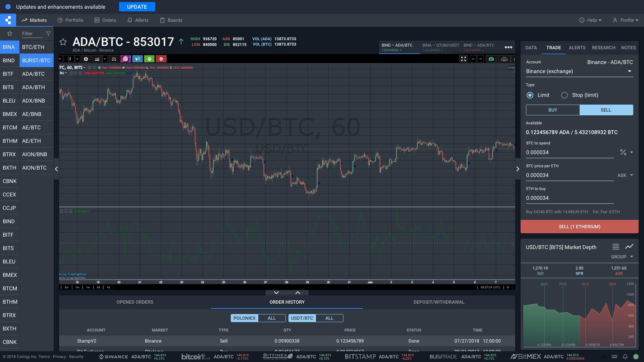Click the blue megaphone alert icon
The height and width of the screenshot is (362, 644).
(138, 59)
